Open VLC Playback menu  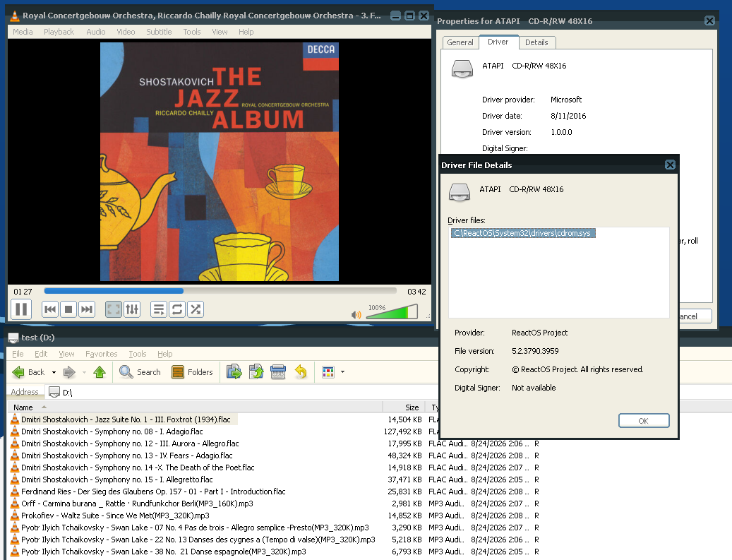59,32
